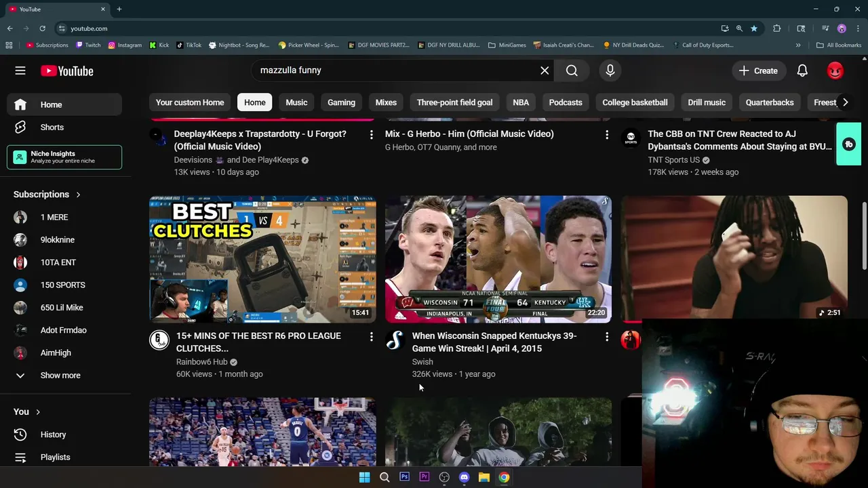Open Windows Start button on taskbar

tap(364, 477)
